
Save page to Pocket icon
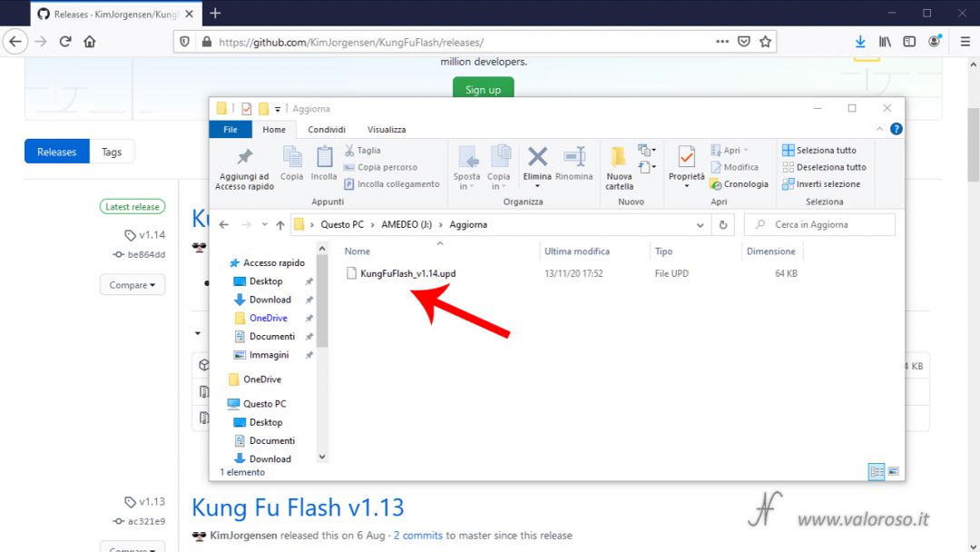pyautogui.click(x=744, y=42)
